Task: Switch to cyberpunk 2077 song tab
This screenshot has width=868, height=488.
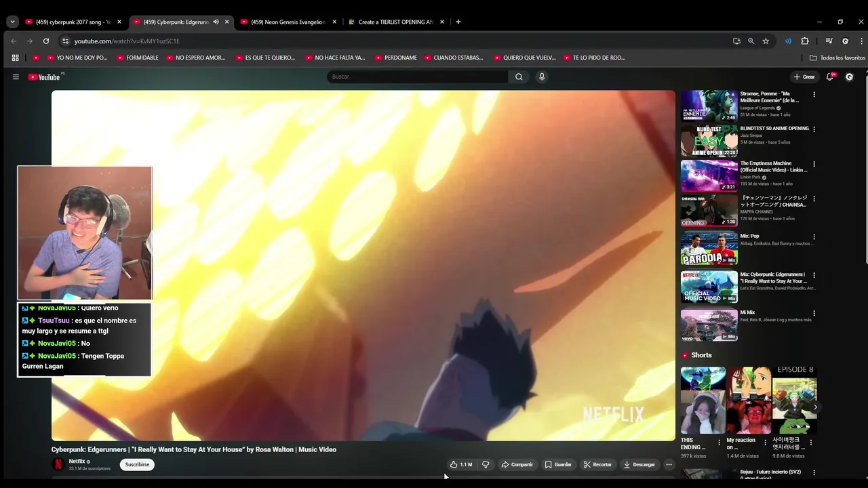Action: pos(73,22)
